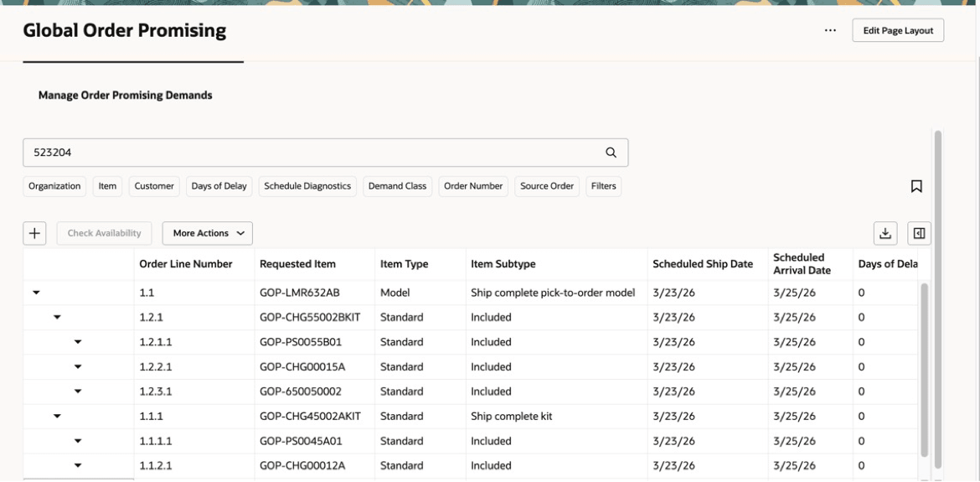Select the GOP-CHG00015A cell
Image resolution: width=980 pixels, height=482 pixels.
pyautogui.click(x=314, y=367)
